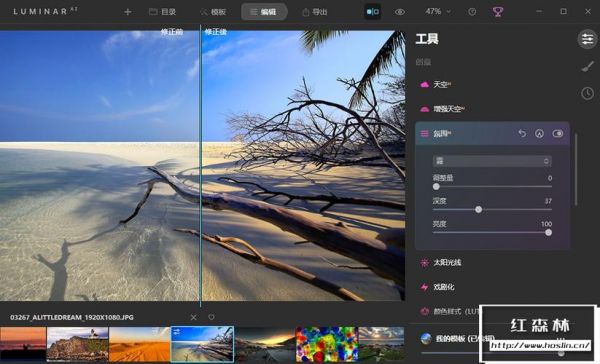600x364 pixels.
Task: Toggle atmosphere tool visibility switch
Action: click(558, 134)
